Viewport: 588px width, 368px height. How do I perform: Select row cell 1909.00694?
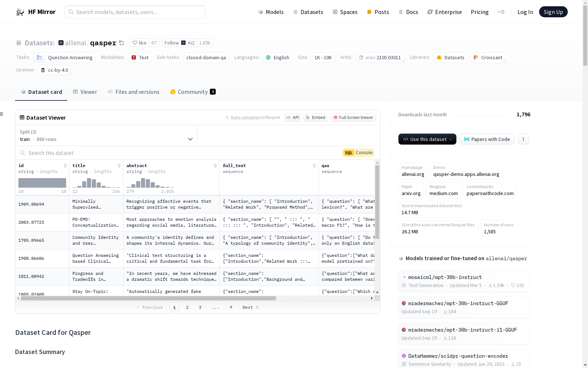click(42, 204)
